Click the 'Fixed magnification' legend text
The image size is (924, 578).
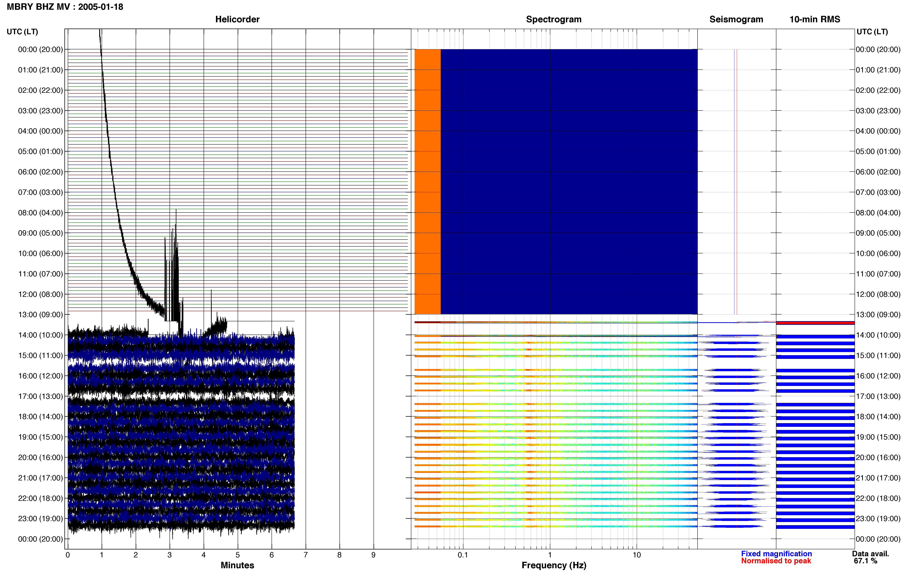[777, 554]
